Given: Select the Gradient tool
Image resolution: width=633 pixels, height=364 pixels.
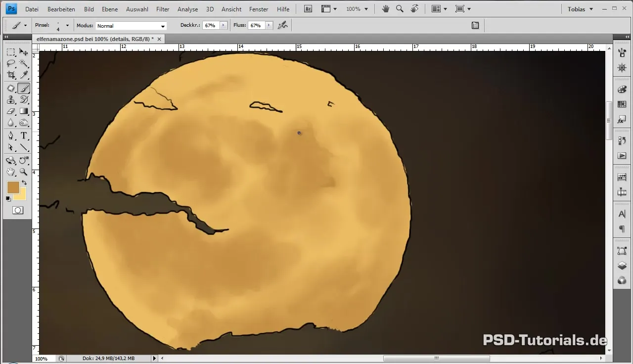Looking at the screenshot, I should coord(24,111).
